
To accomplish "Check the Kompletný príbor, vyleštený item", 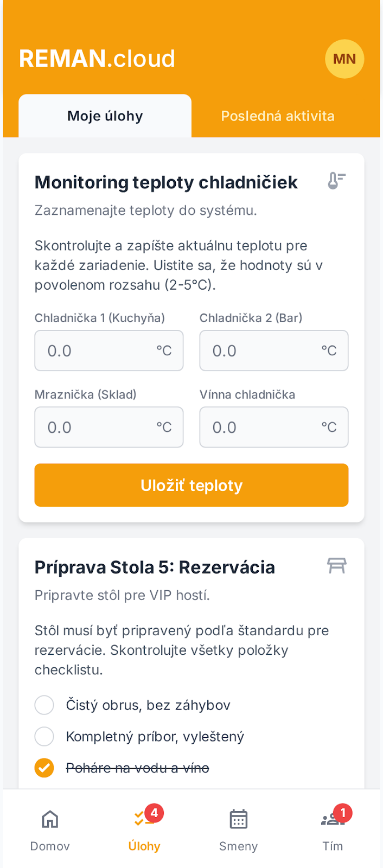I will [x=44, y=736].
